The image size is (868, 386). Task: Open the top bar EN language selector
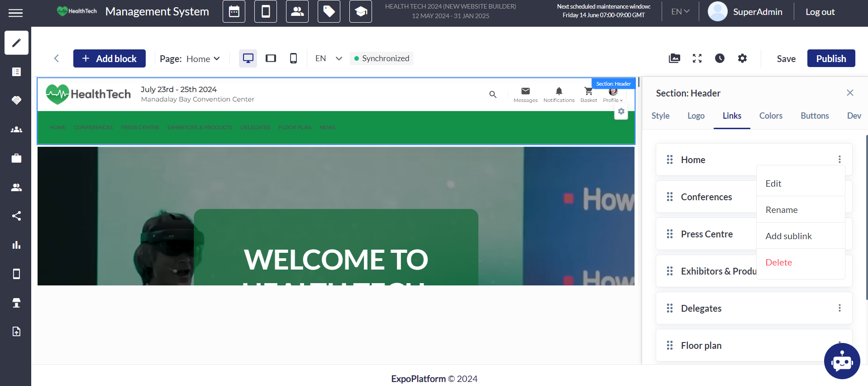click(680, 12)
